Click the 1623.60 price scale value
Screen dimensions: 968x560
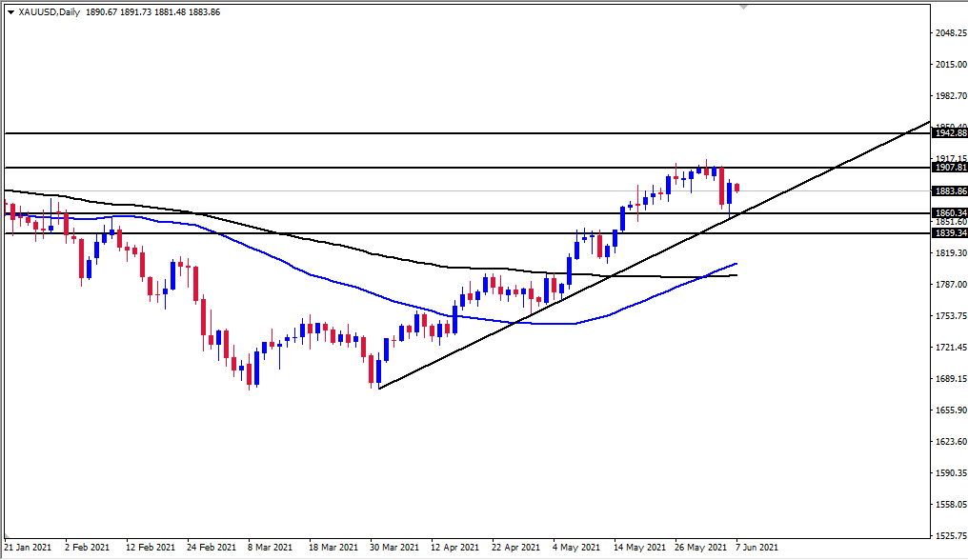pos(951,442)
